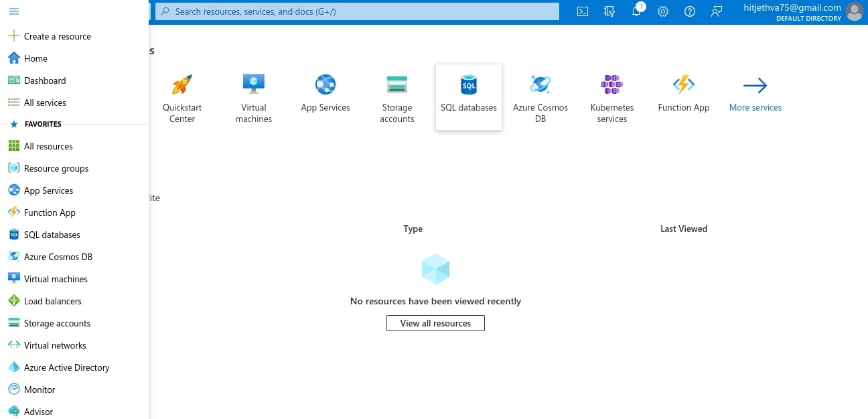Click the hitjethva75@gmail.com account name
868x419 pixels.
(x=792, y=7)
